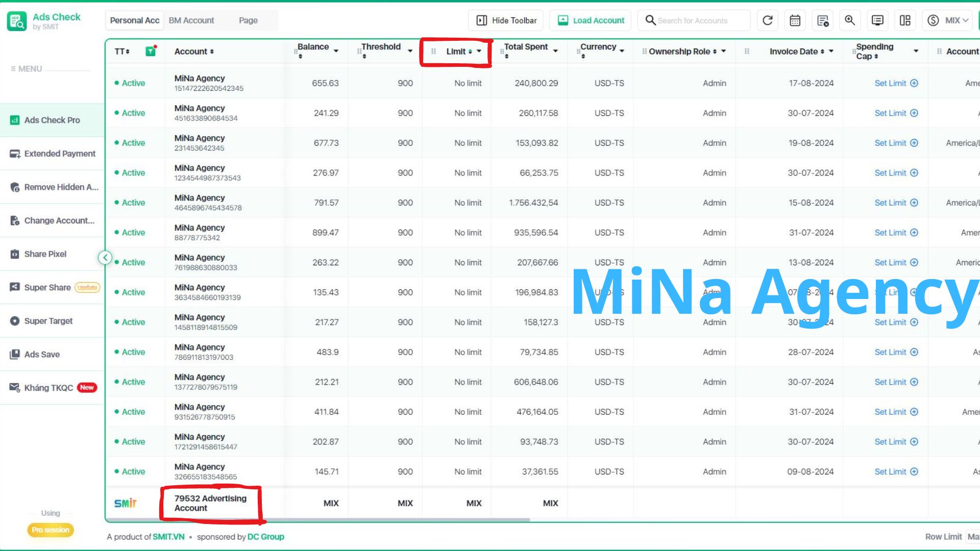Toggle the Currency column sort arrows
The image size is (980, 551).
[x=583, y=56]
